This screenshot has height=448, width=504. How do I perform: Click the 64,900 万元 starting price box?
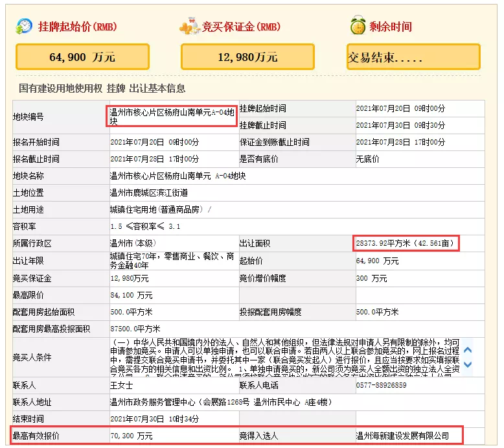82,57
